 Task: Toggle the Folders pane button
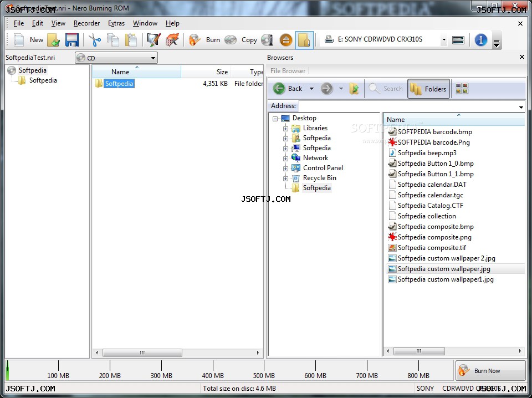tap(428, 89)
